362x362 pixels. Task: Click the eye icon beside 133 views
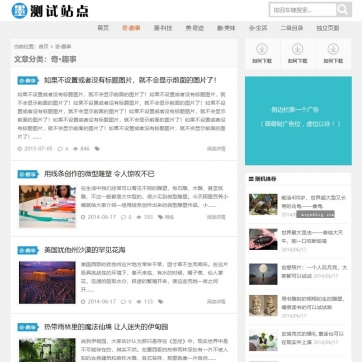(x=139, y=302)
